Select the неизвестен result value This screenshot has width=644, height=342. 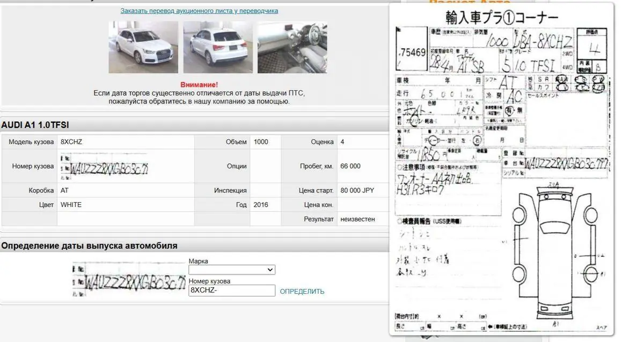pyautogui.click(x=357, y=219)
